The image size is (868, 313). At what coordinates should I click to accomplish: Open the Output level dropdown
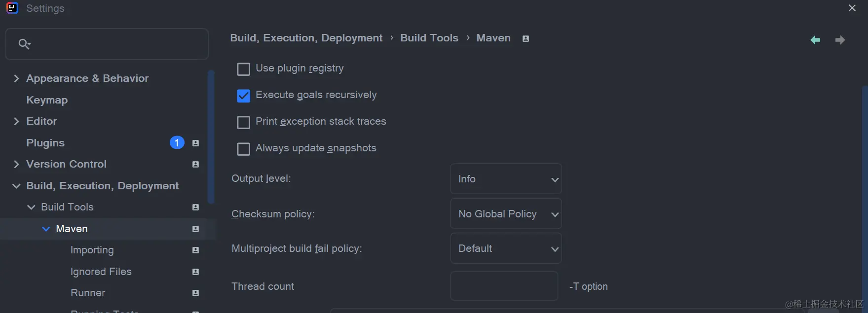pyautogui.click(x=506, y=179)
